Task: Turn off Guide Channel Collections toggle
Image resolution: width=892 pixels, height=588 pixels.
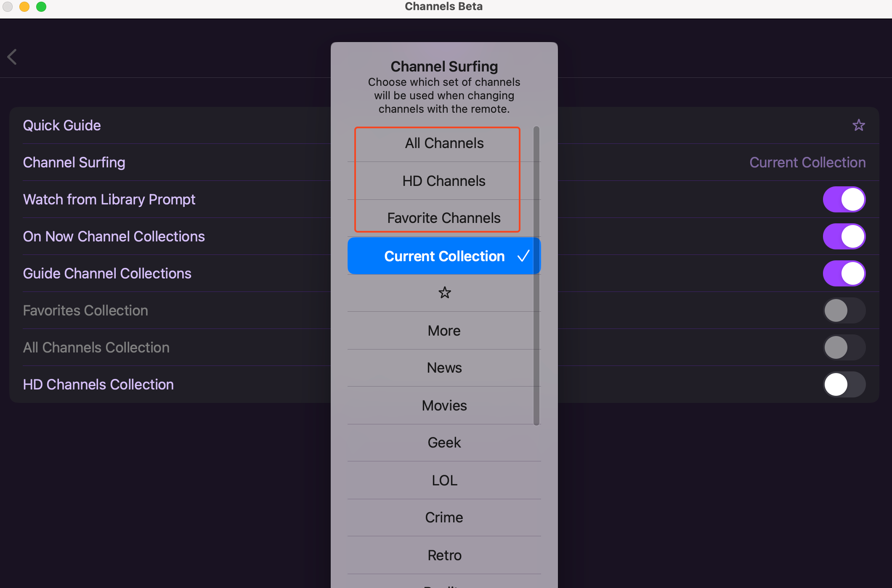Action: click(x=844, y=273)
